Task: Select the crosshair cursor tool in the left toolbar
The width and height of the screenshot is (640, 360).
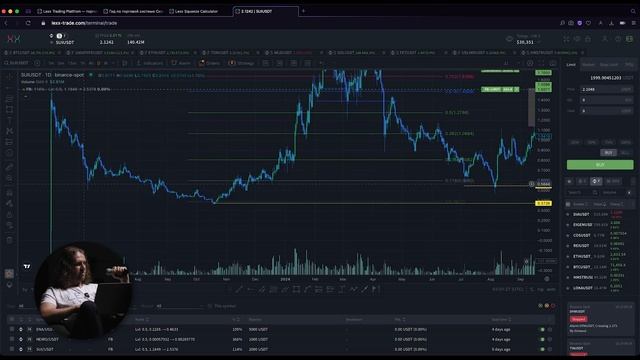Action: (x=9, y=77)
